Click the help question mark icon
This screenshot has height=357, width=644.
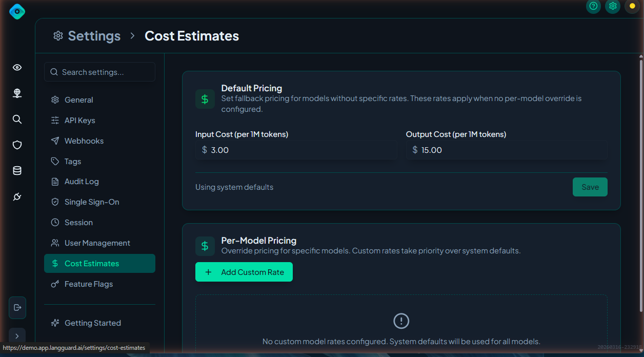(593, 6)
